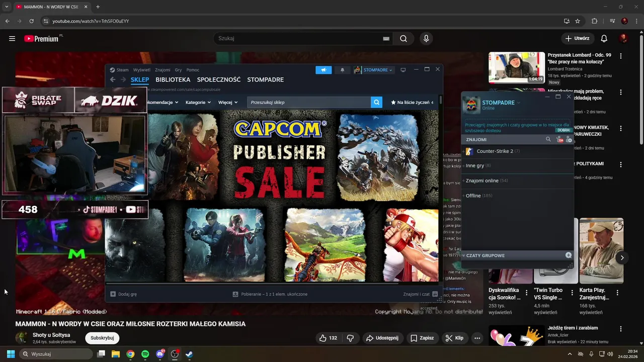644x362 pixels.
Task: Open OBS Studio from the taskbar
Action: (x=175, y=354)
